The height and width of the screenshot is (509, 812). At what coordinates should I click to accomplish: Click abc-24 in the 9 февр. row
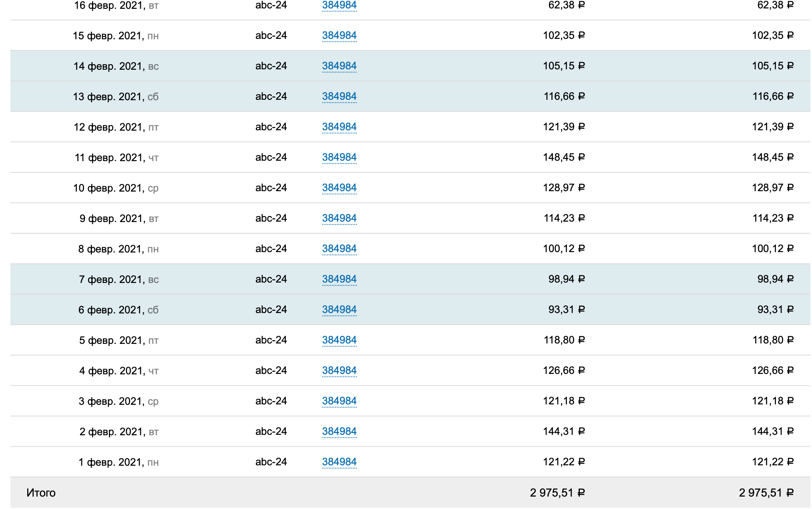(x=271, y=218)
